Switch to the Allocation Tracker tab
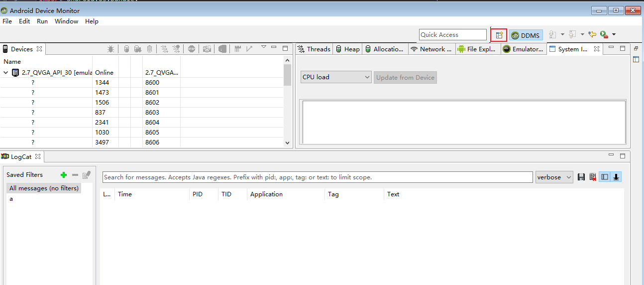The height and width of the screenshot is (285, 644). (x=385, y=49)
